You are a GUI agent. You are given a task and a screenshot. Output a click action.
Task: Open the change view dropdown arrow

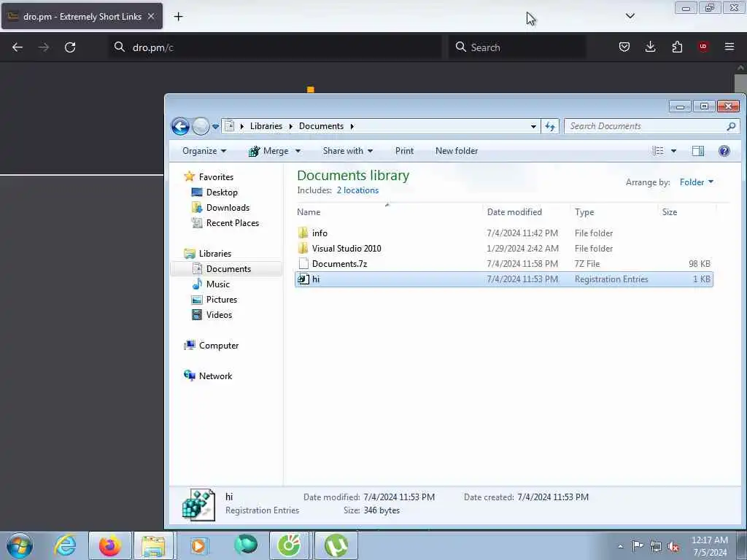(x=673, y=151)
